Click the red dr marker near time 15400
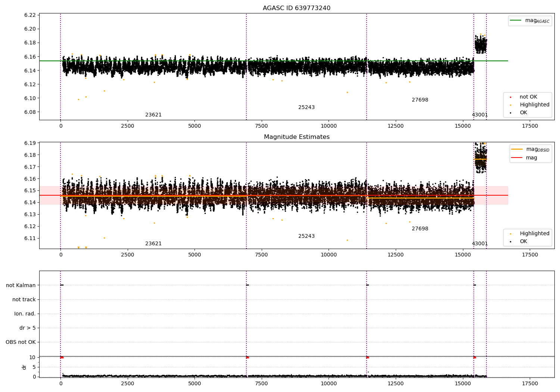The image size is (560, 392). pos(475,357)
